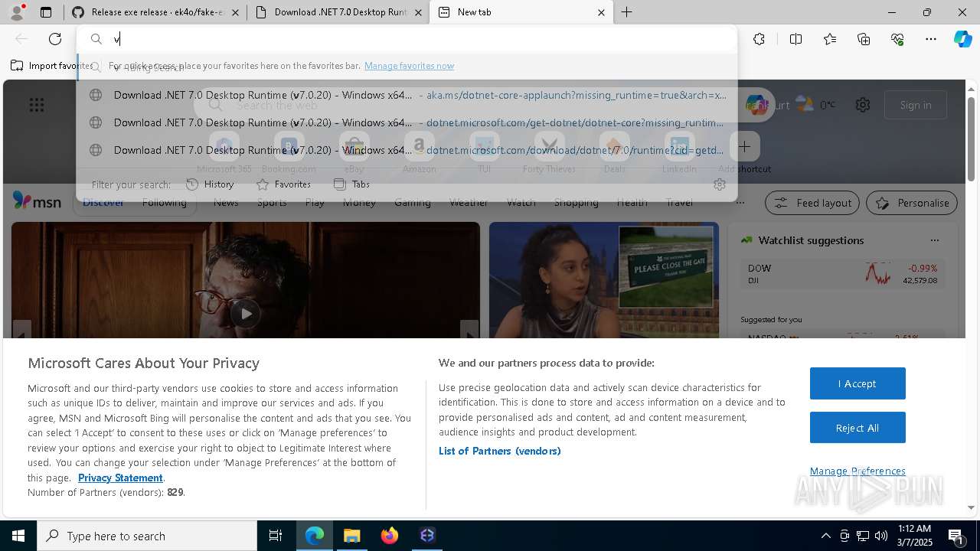This screenshot has height=551, width=980.
Task: Filter search by History
Action: click(x=210, y=184)
